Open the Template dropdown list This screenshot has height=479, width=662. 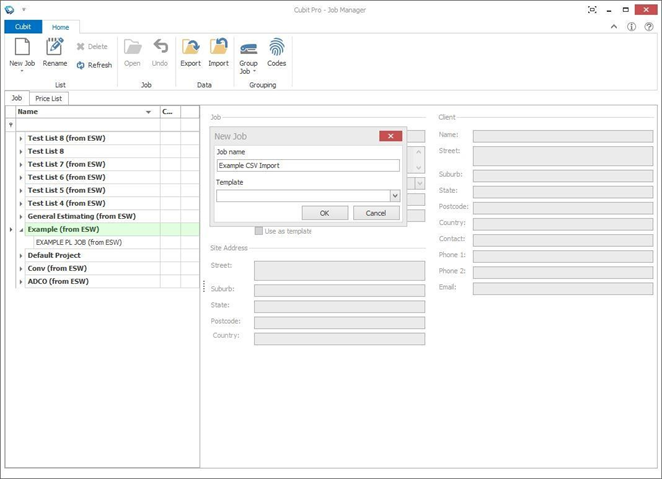click(394, 197)
